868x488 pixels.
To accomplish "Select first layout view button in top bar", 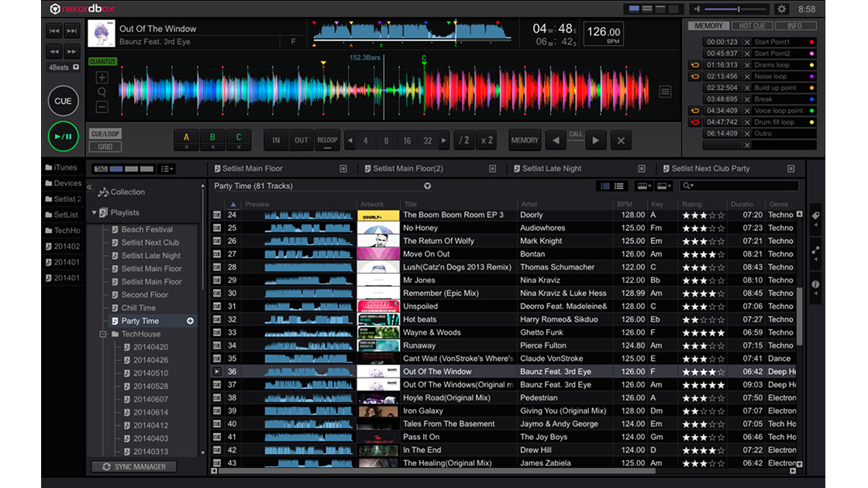I will [634, 9].
